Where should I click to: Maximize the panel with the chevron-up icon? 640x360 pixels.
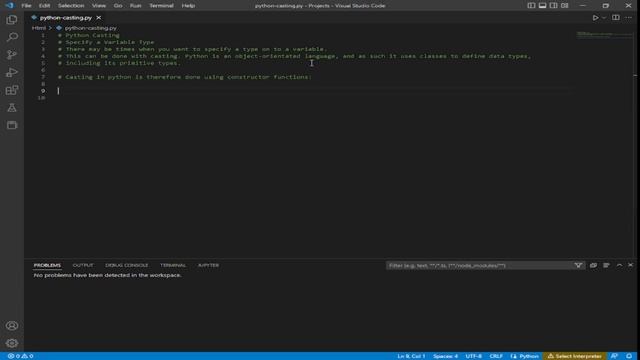coord(619,265)
